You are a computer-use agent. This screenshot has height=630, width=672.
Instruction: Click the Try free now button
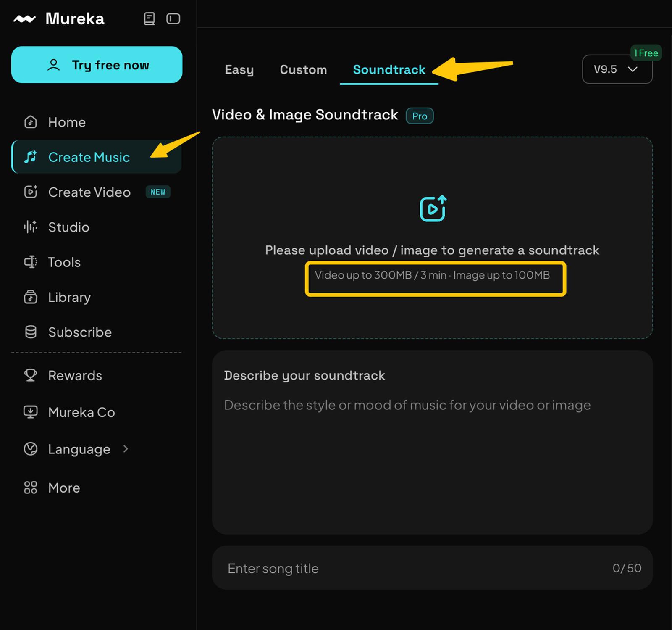coord(97,65)
